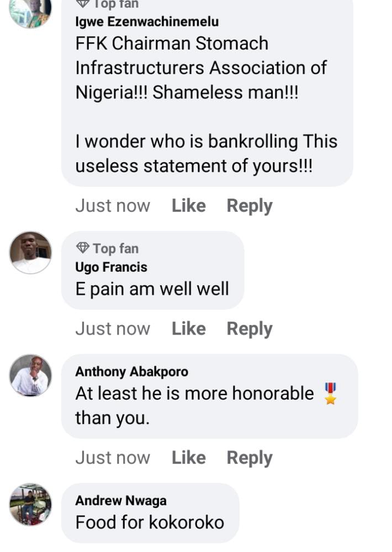Like Anthony Abakporo's comment
Screen dimensions: 392x552
point(188,458)
